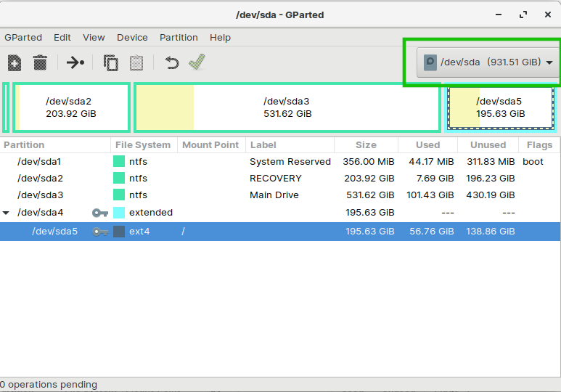Click the ntfs color swatch for /dev/sda3
This screenshot has width=561, height=392.
119,195
